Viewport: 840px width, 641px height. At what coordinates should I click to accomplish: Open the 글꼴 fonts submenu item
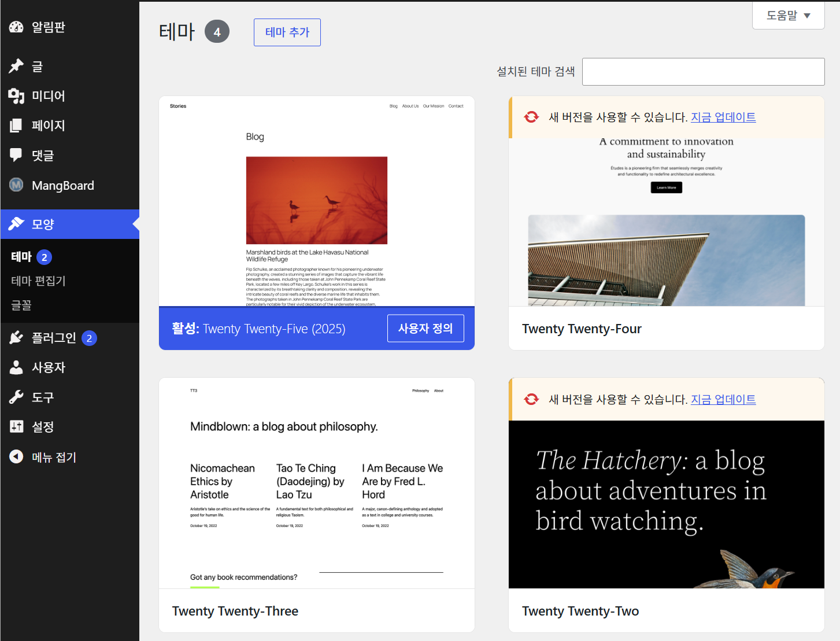[21, 305]
